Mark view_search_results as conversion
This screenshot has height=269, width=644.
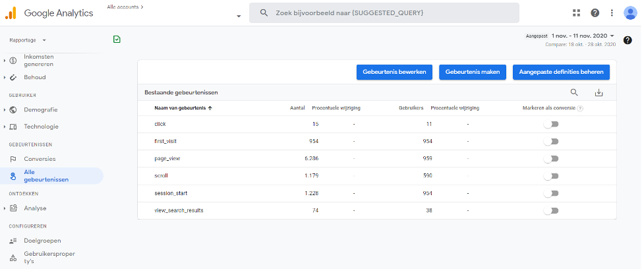click(551, 210)
